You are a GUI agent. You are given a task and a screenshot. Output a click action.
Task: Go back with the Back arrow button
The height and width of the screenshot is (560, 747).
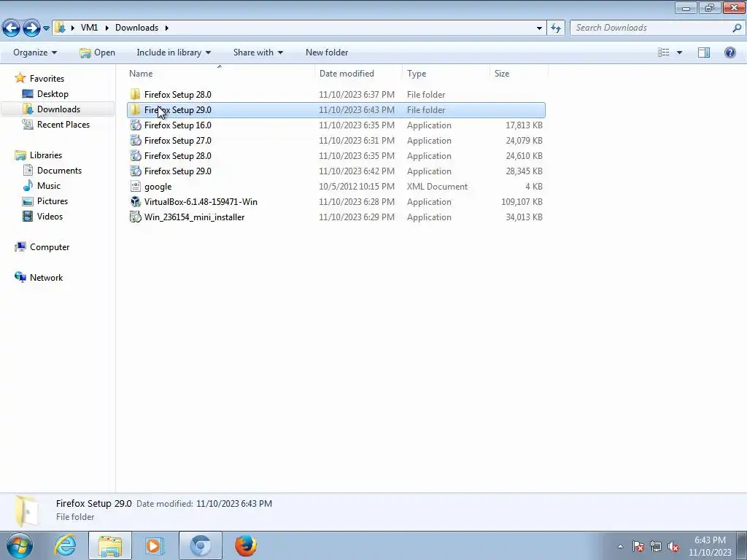coord(12,28)
